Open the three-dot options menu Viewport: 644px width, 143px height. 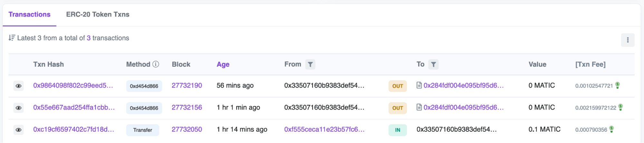tap(628, 40)
